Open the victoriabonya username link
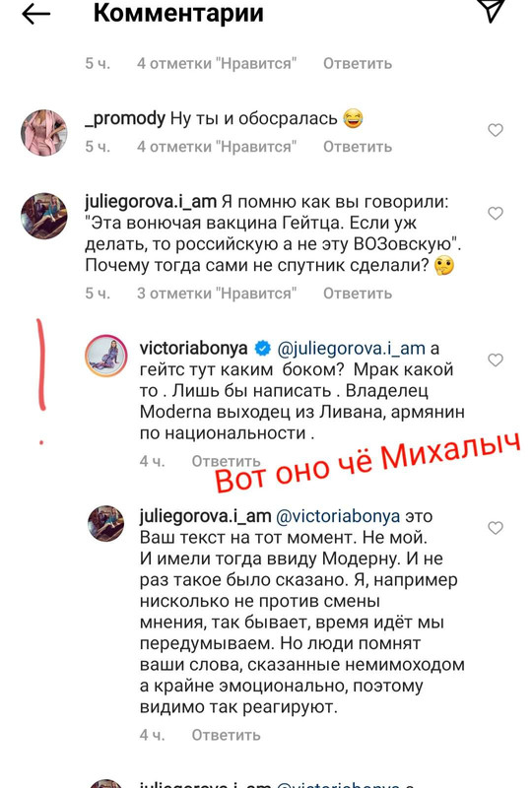The width and height of the screenshot is (532, 788). [x=194, y=348]
